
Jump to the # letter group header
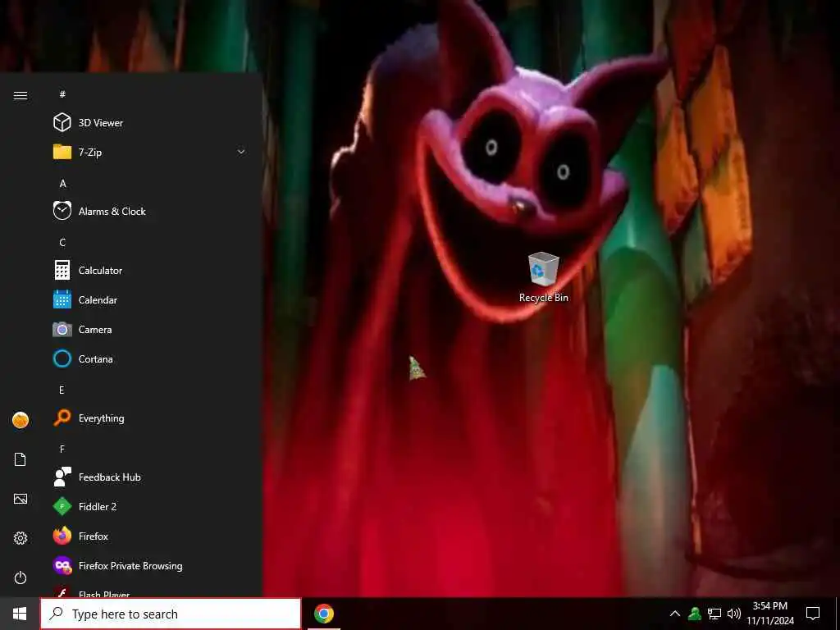62,94
